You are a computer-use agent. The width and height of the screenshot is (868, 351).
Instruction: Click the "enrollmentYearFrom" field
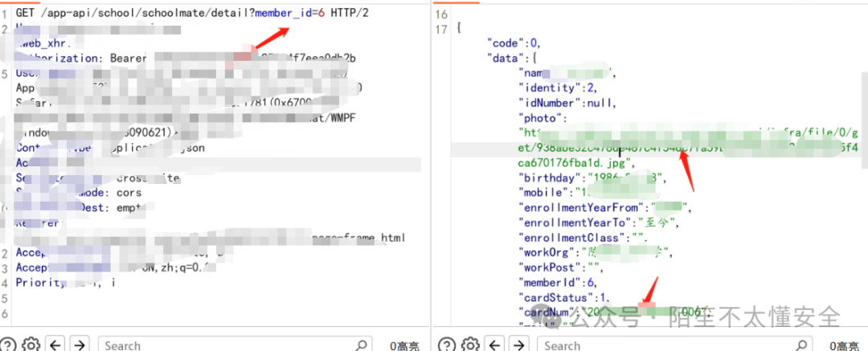pyautogui.click(x=606, y=208)
